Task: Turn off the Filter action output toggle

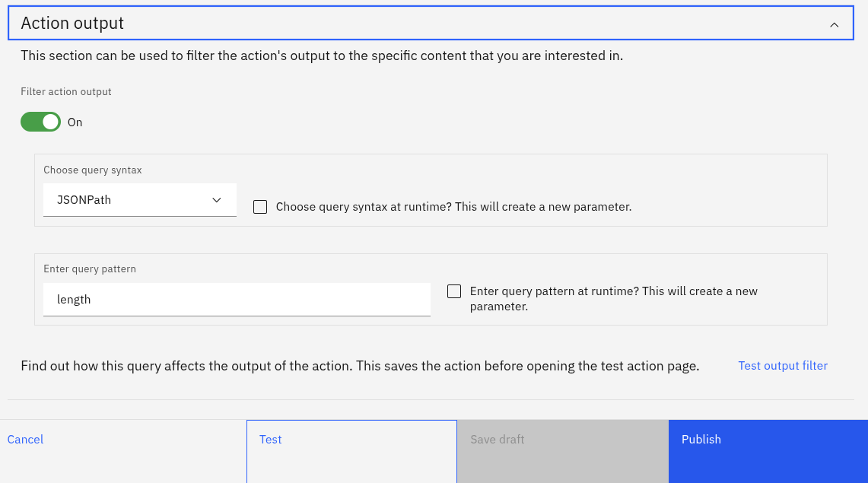Action: (x=40, y=122)
